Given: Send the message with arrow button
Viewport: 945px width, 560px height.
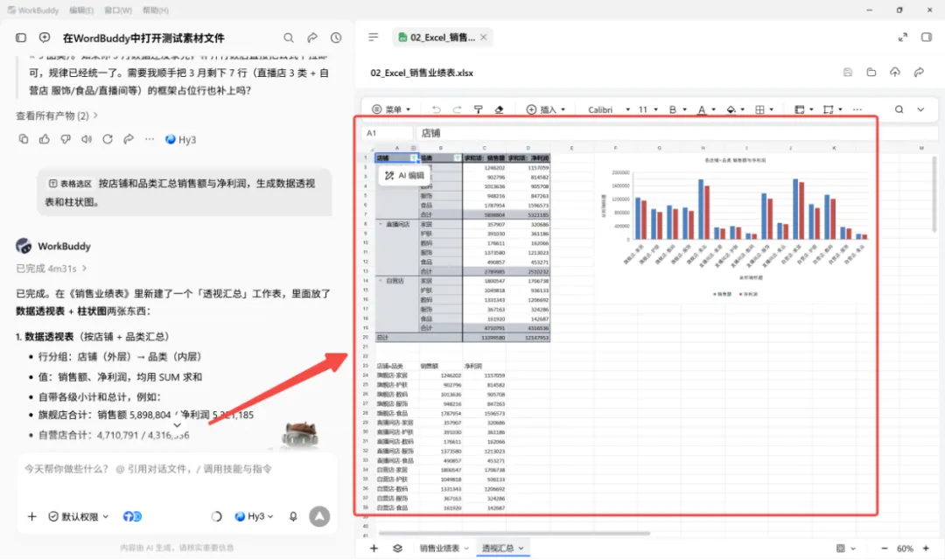Looking at the screenshot, I should (x=319, y=516).
